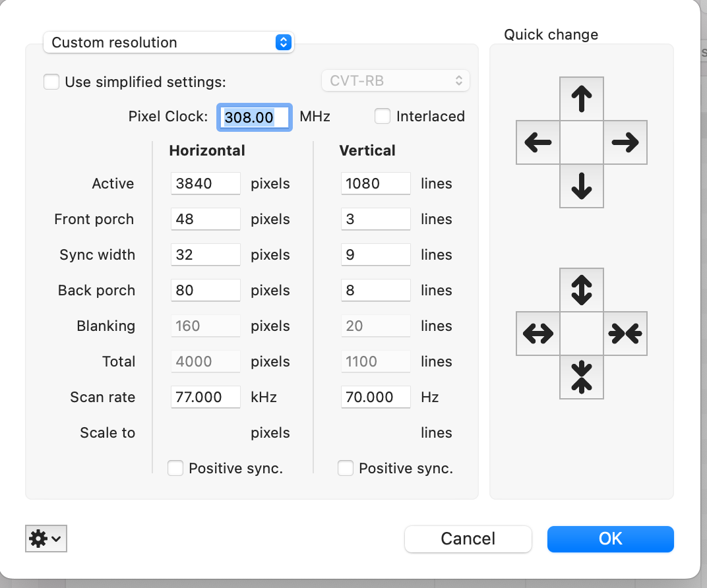Viewport: 707px width, 588px height.
Task: Click Vertical Back porch field 8
Action: point(376,290)
